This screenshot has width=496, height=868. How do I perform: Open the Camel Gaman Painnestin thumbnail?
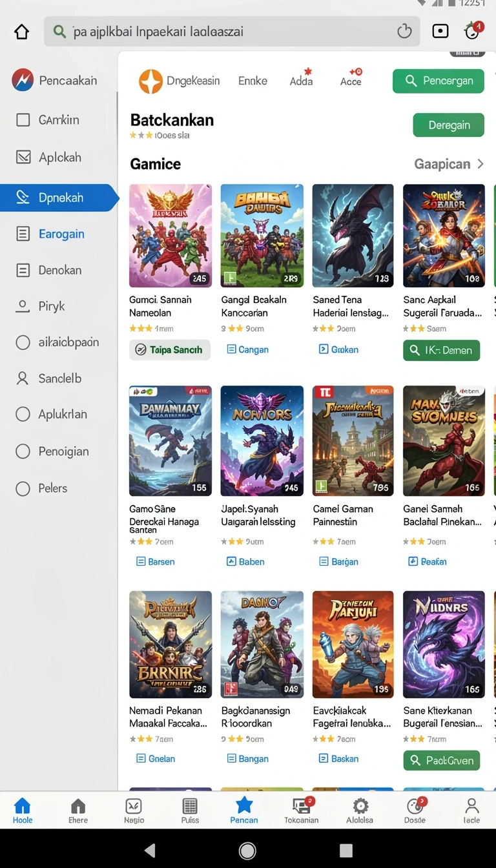pyautogui.click(x=353, y=442)
